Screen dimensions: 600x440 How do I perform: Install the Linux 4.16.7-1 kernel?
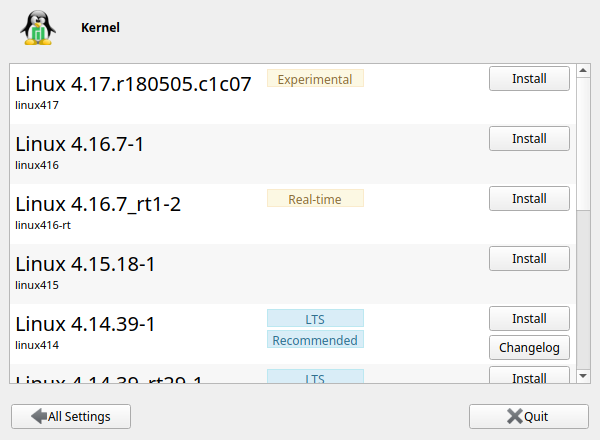(x=529, y=138)
